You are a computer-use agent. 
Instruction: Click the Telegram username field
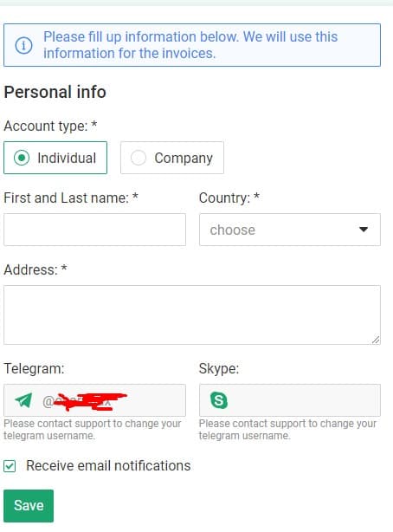tap(94, 400)
